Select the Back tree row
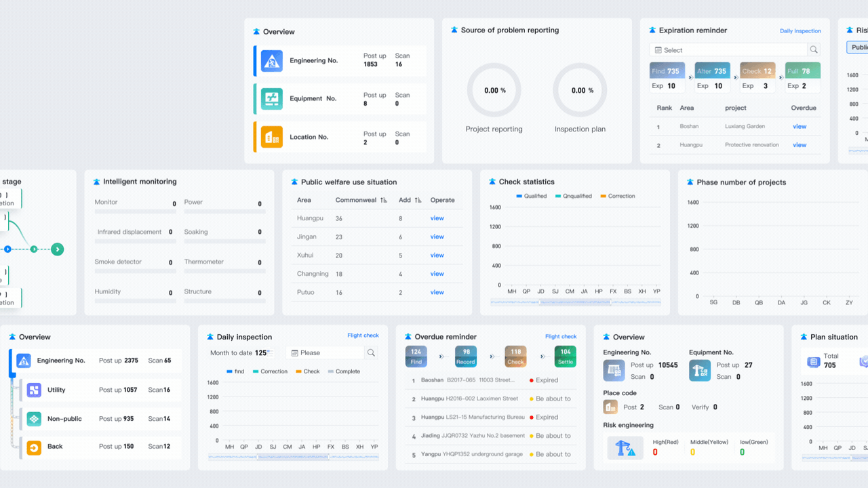The width and height of the screenshot is (868, 488). coord(100,447)
